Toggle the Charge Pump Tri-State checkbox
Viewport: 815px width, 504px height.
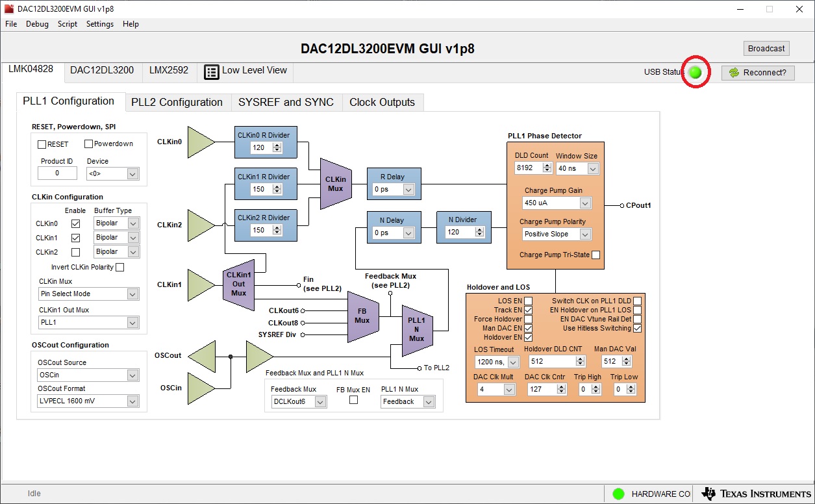[596, 255]
